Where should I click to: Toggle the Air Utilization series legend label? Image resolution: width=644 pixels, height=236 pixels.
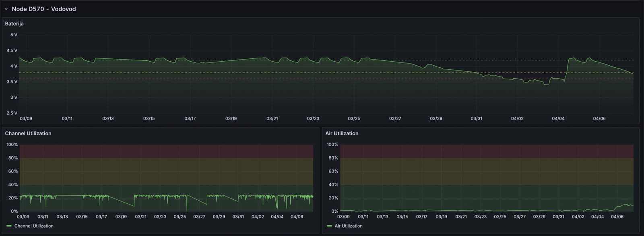349,226
